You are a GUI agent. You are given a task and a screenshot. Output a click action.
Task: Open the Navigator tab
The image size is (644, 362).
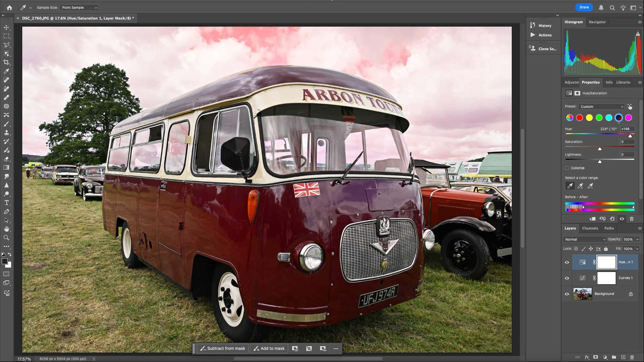pos(597,22)
